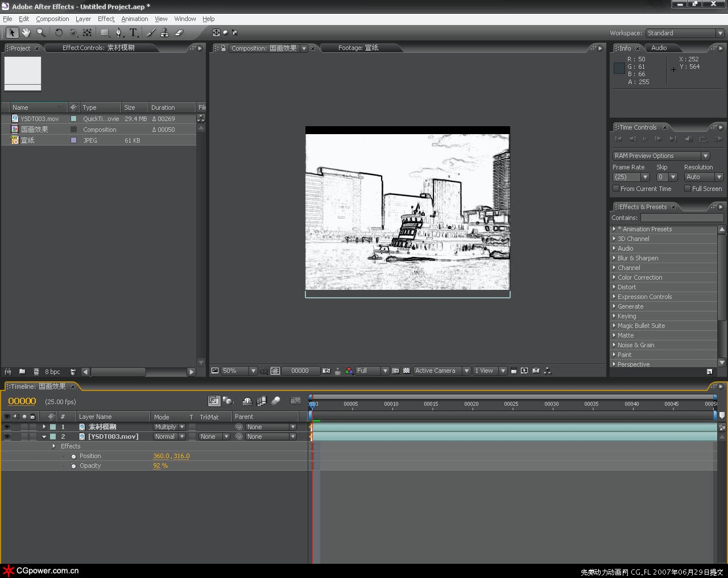This screenshot has height=578, width=728.
Task: Click the 8 bpc color depth button
Action: coord(52,372)
